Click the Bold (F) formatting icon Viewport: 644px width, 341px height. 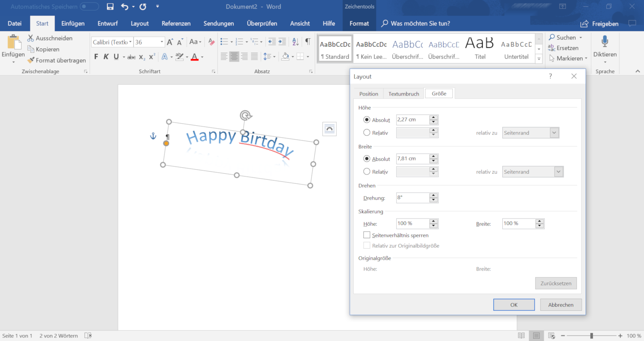point(96,57)
